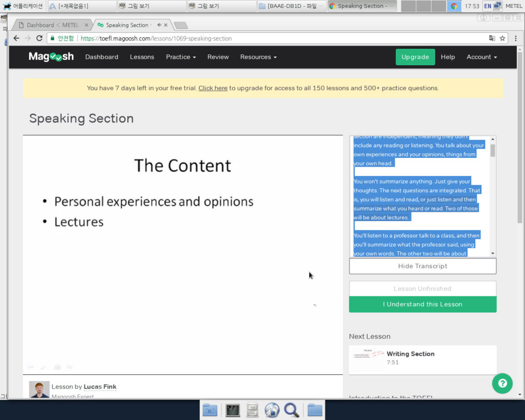Bookmark this page with the star icon
Image resolution: width=525 pixels, height=420 pixels.
502,38
